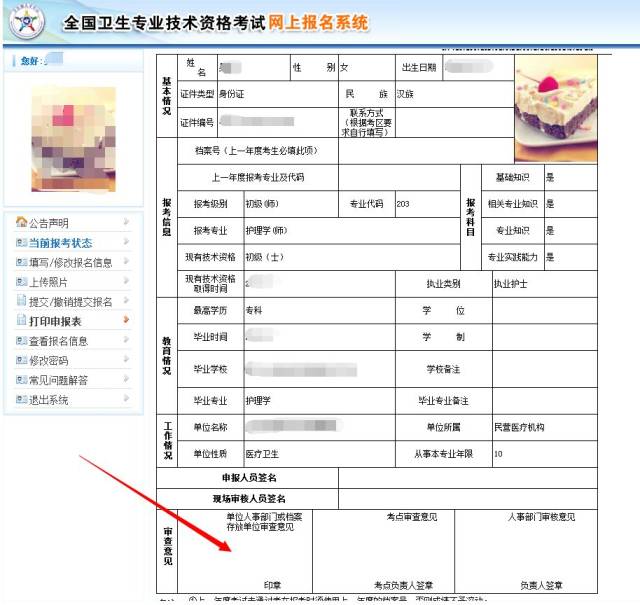Click the 执业护士 practice category value
The image size is (640, 605).
tap(510, 284)
